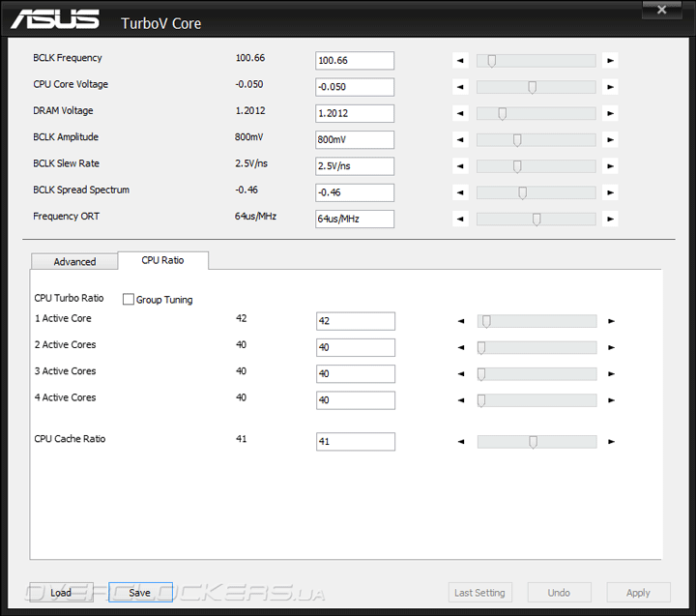Click the DRAM Voltage slider thumb
The width and height of the screenshot is (696, 616).
[502, 114]
